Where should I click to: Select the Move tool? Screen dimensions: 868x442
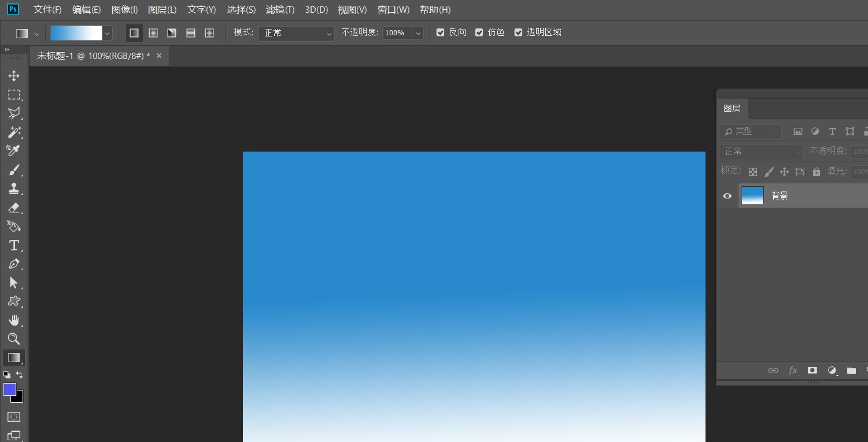tap(14, 75)
